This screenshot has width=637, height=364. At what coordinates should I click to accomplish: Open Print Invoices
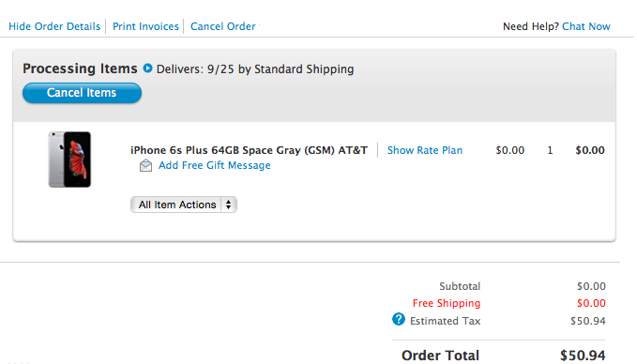(x=145, y=26)
